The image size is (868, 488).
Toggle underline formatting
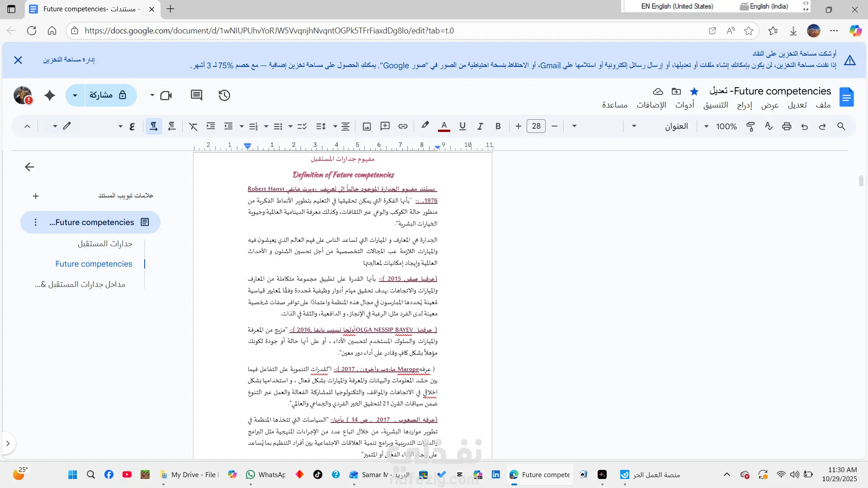462,126
